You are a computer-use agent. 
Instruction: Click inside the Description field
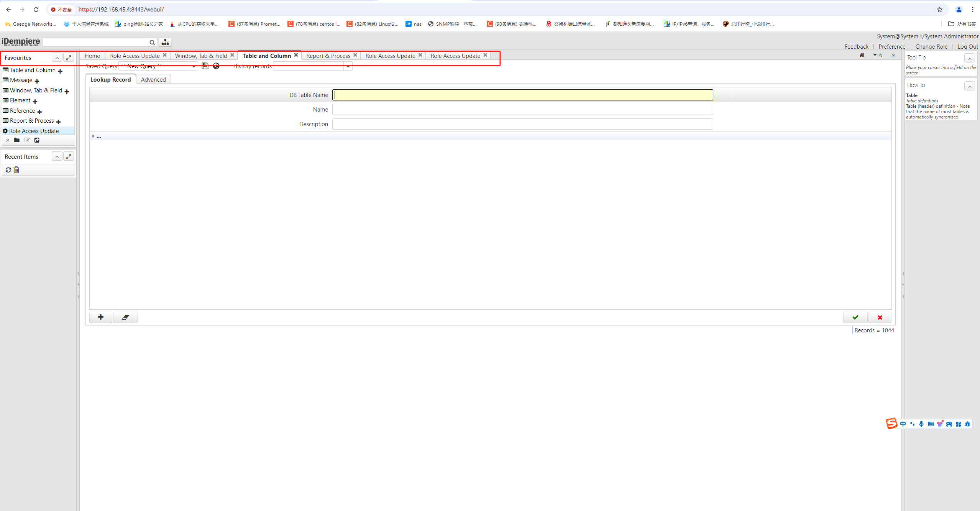522,124
